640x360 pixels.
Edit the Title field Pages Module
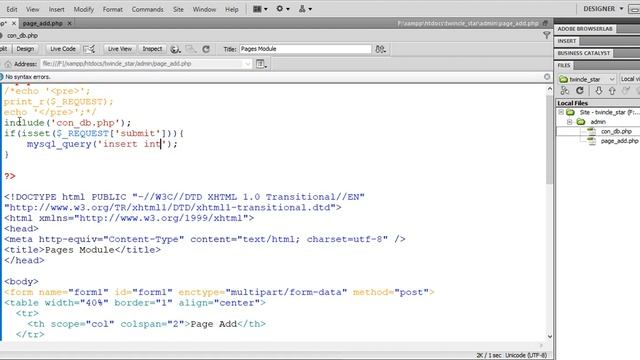[305, 49]
